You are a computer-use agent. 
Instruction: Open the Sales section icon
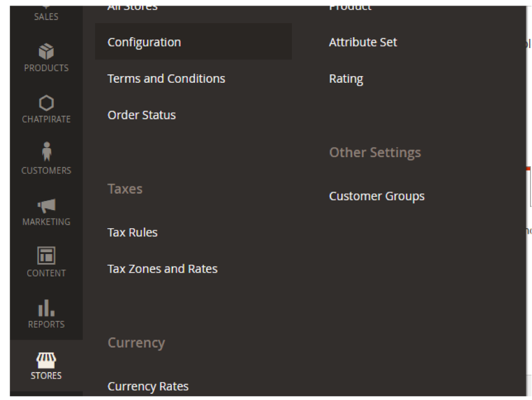pyautogui.click(x=46, y=11)
